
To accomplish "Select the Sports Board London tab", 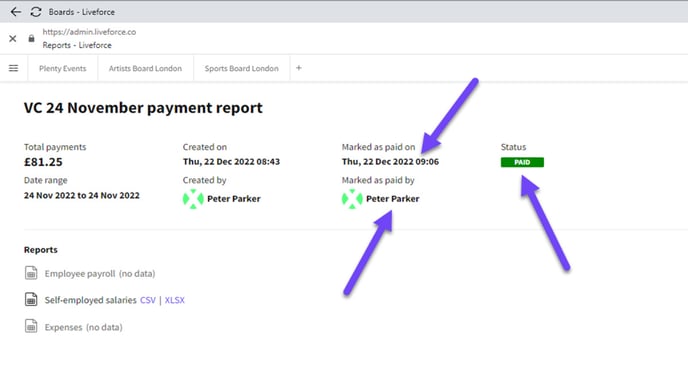I will (x=241, y=68).
